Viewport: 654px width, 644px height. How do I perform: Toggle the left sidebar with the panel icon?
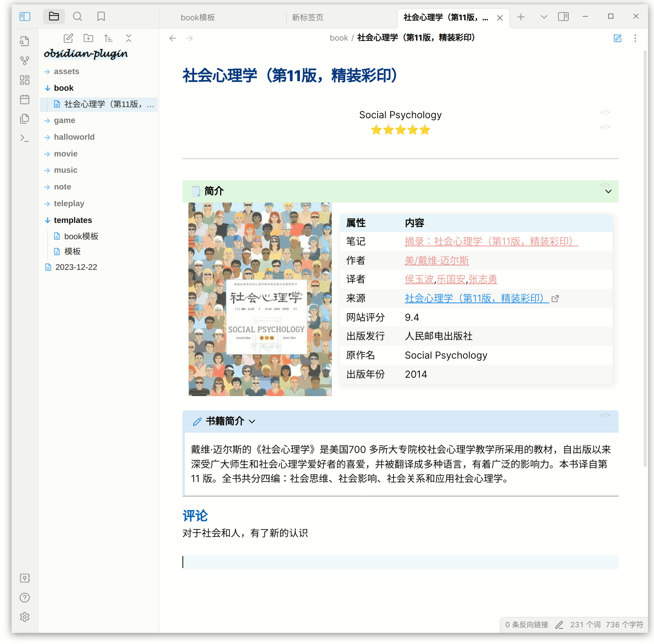point(25,16)
